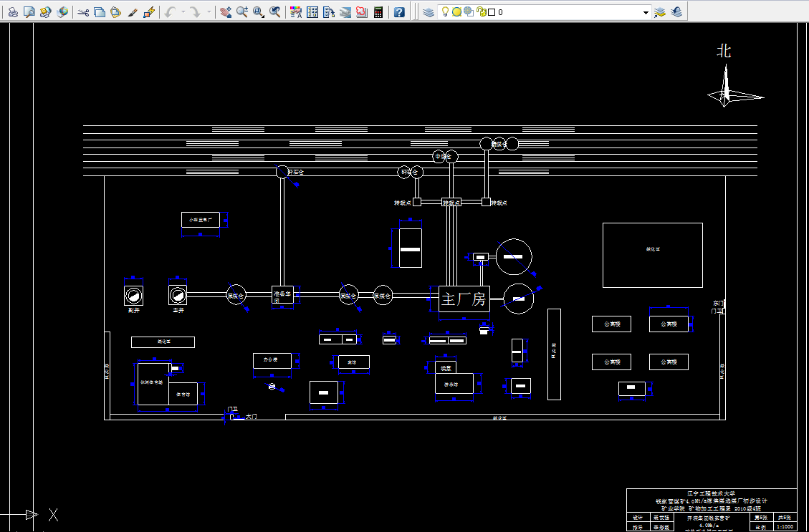Toggle viewport freeze for layer 0
The height and width of the screenshot is (532, 809).
[x=469, y=12]
